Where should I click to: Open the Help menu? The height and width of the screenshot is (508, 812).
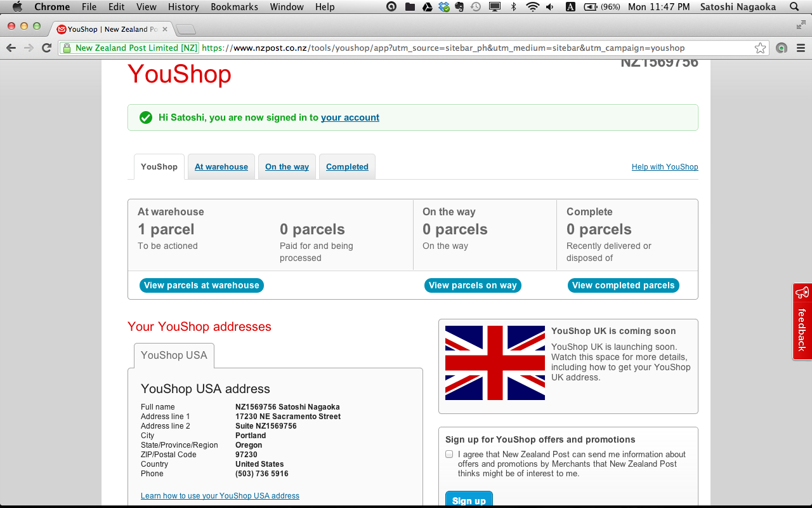pos(325,7)
